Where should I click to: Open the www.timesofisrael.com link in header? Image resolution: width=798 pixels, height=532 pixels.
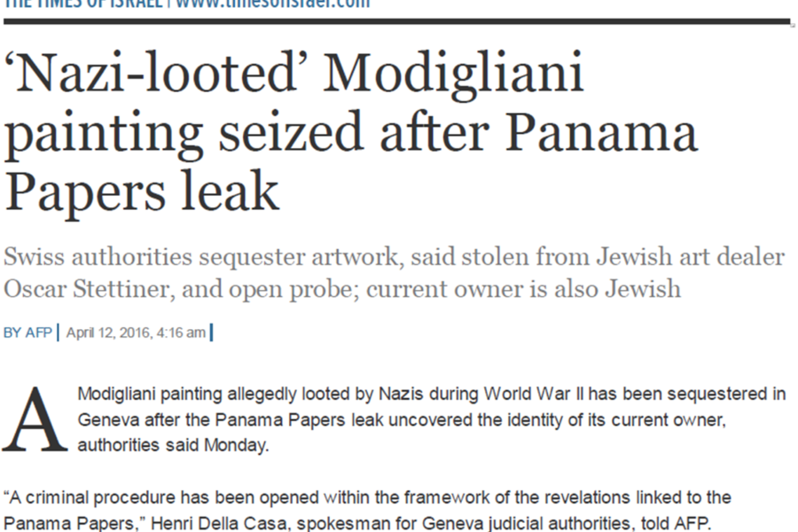(x=272, y=4)
